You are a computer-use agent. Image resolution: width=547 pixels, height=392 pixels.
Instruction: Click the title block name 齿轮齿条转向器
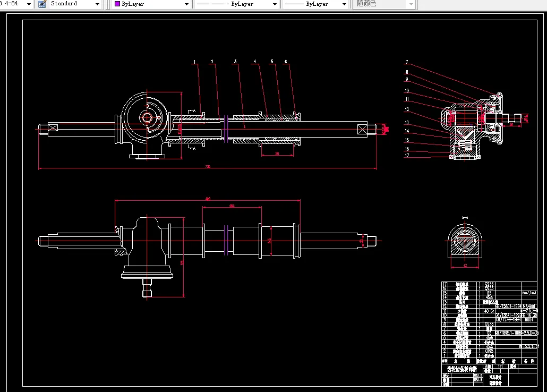pos(462,369)
